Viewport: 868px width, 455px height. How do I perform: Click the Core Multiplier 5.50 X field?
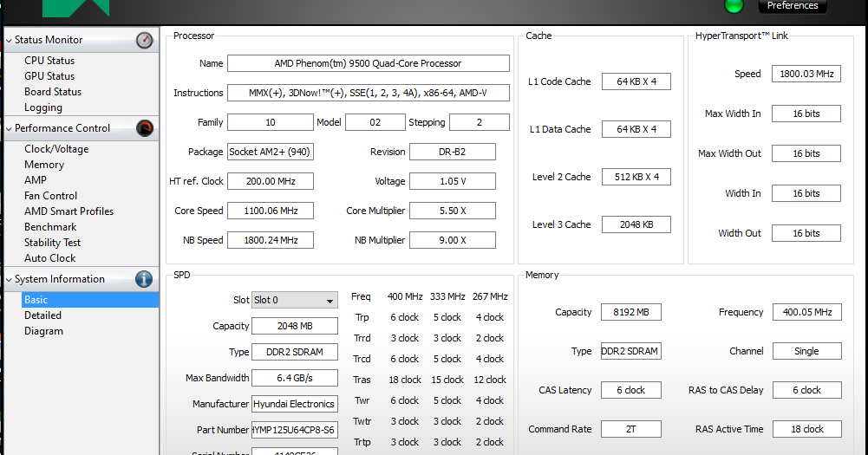point(453,211)
